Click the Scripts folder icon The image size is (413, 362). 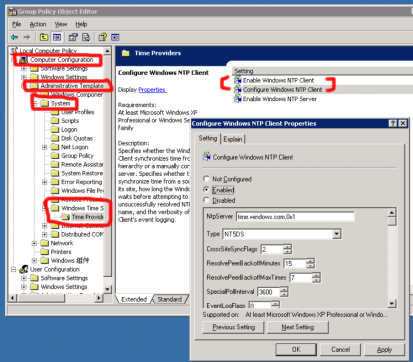[x=55, y=121]
